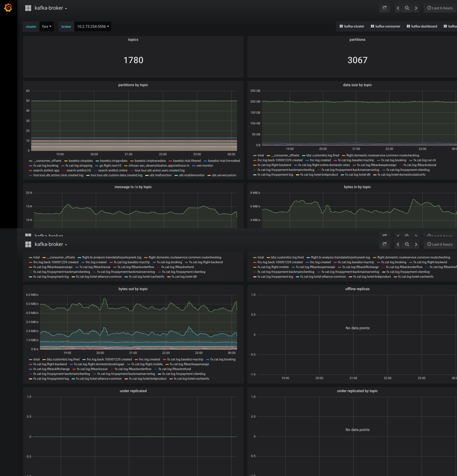Viewport: 457px width, 476px height.
Task: Toggle gs.flight.num10 series visibility
Action: click(110, 166)
